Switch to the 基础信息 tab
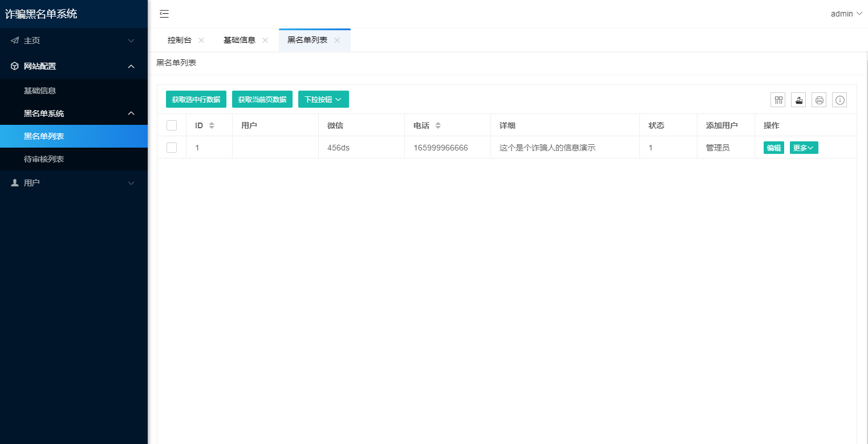 coord(240,40)
